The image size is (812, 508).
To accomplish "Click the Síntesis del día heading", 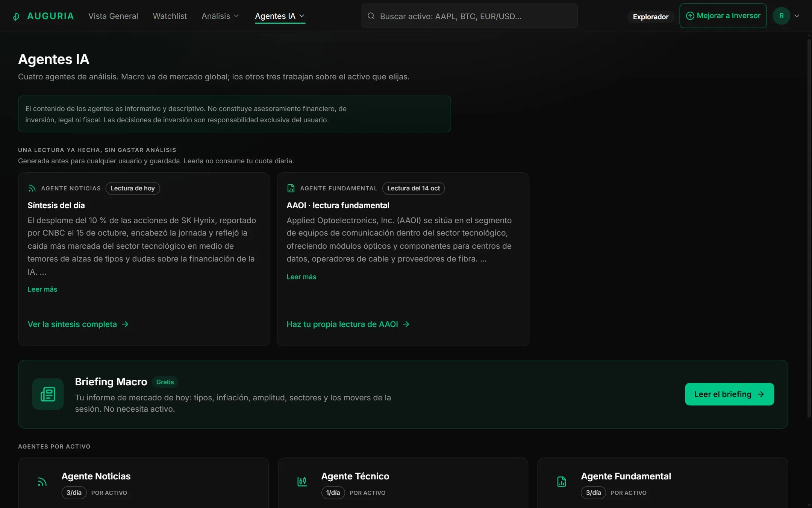I will tap(56, 205).
